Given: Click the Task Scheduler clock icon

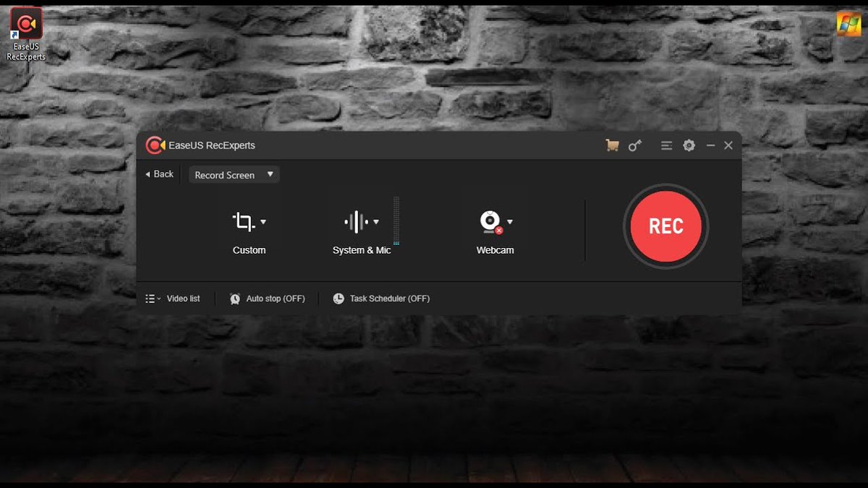Looking at the screenshot, I should 339,299.
